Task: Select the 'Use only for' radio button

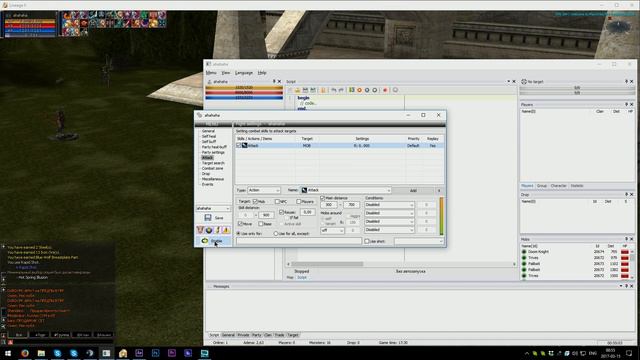Action: 238,233
